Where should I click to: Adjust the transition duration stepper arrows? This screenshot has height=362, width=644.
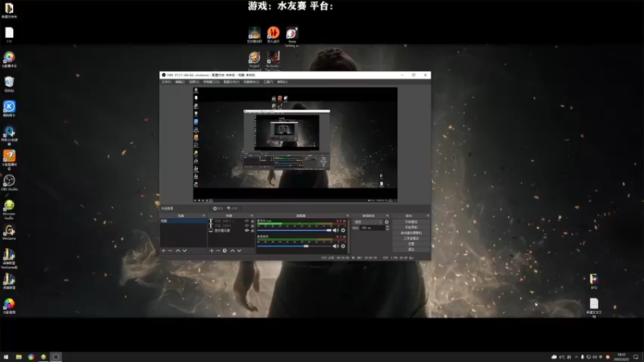tap(387, 228)
